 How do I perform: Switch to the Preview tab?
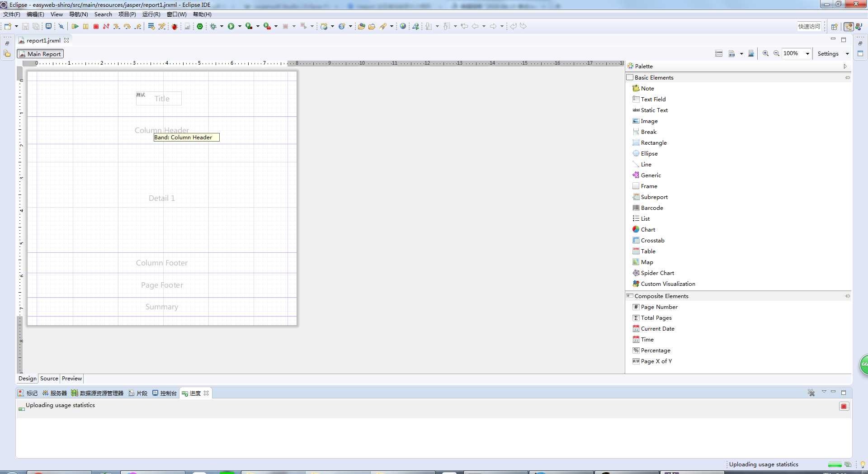72,379
